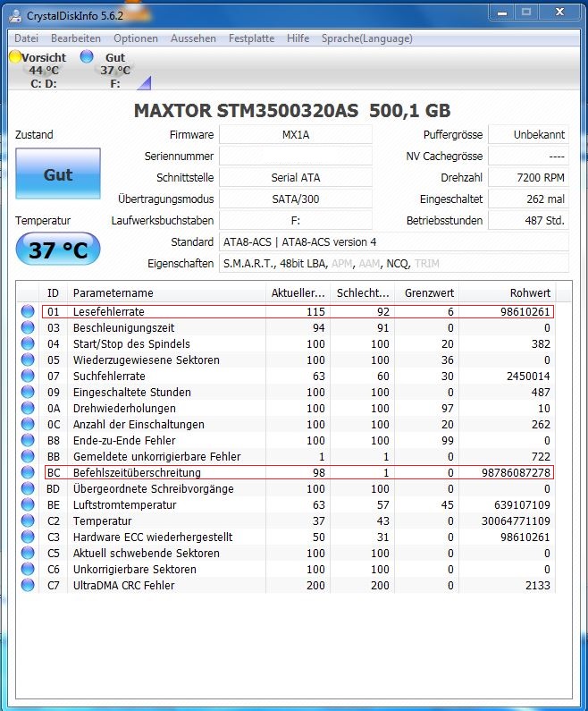Click status icon of C2 Temperatur row
The width and height of the screenshot is (588, 711).
tap(28, 521)
